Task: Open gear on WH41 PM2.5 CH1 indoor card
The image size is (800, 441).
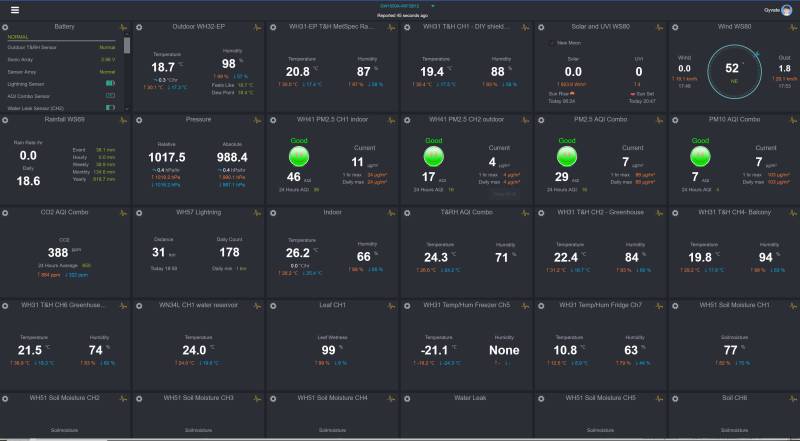Action: click(273, 120)
